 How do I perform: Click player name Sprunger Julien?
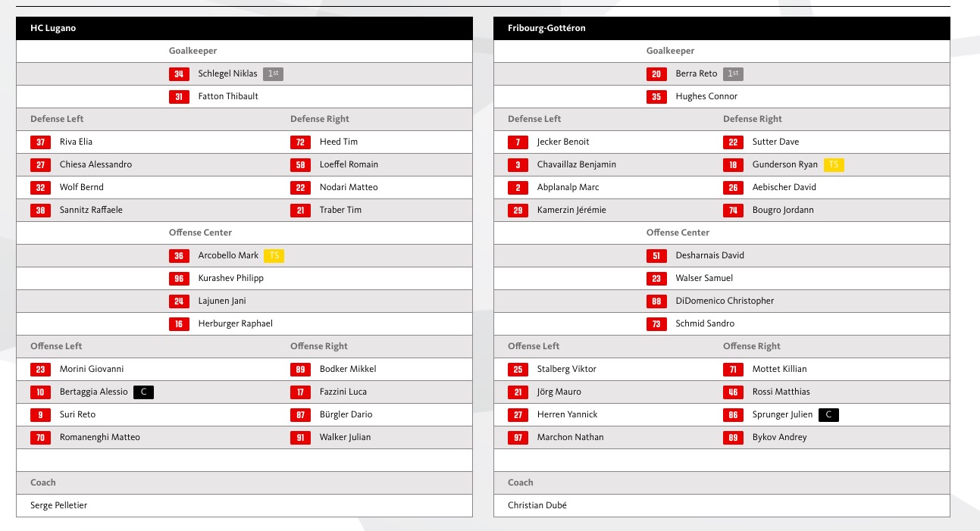point(783,414)
